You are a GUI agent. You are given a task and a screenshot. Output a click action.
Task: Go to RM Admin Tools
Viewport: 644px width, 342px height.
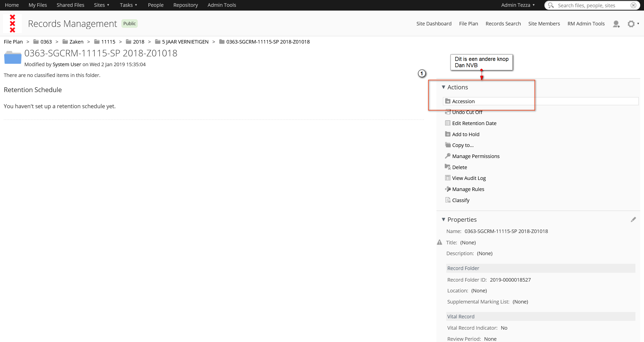pyautogui.click(x=586, y=24)
